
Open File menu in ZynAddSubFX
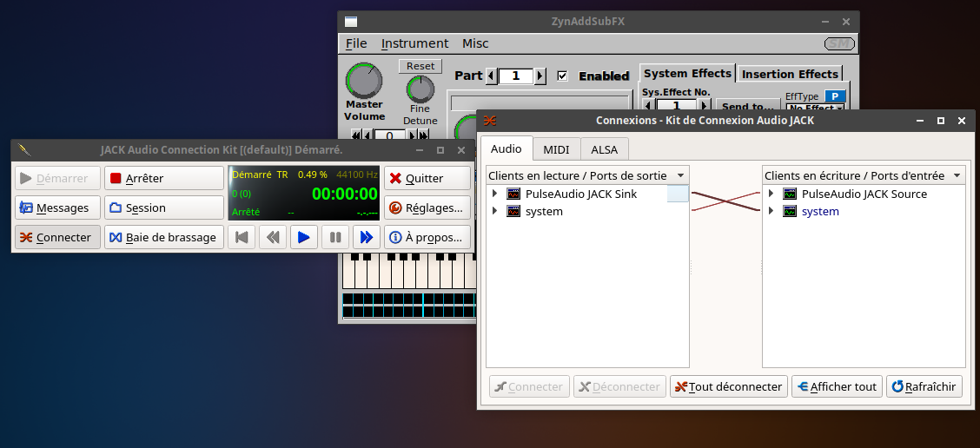coord(356,43)
